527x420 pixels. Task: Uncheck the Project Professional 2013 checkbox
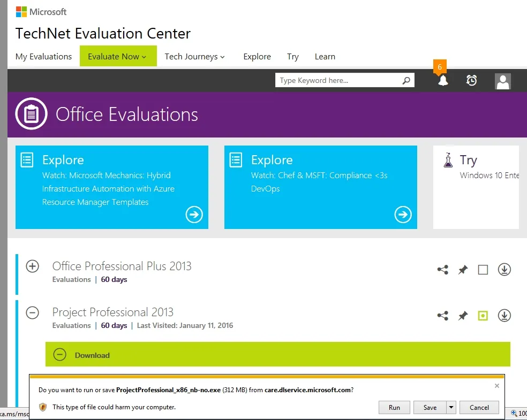pyautogui.click(x=483, y=316)
